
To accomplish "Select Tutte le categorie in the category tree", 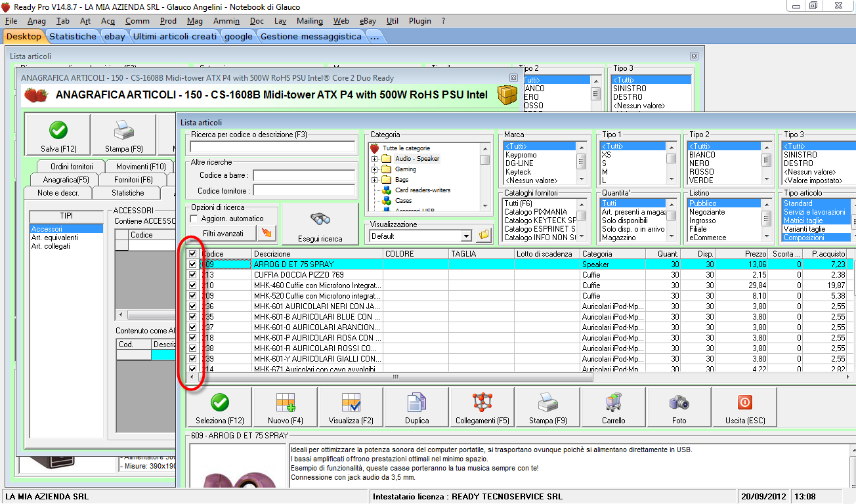I will tap(406, 148).
